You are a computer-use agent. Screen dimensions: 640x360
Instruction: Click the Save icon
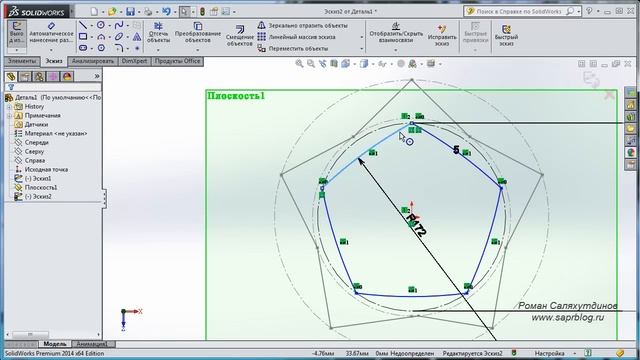(130, 11)
